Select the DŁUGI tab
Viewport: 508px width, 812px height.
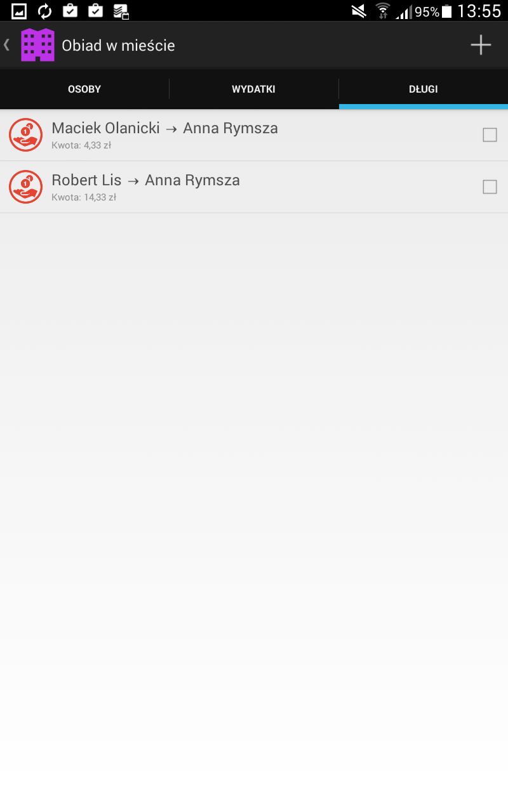tap(424, 89)
